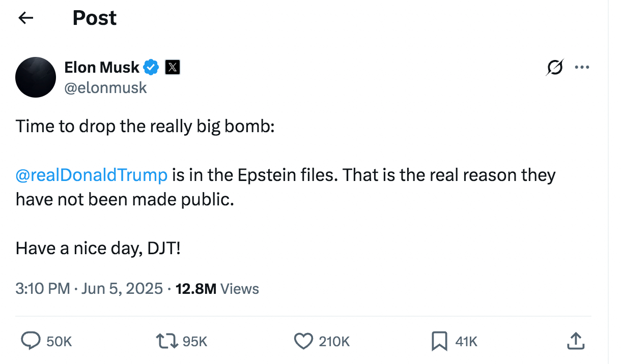Screen dimensions: 621x364
Task: Click the Elon Musk display name
Action: (102, 67)
